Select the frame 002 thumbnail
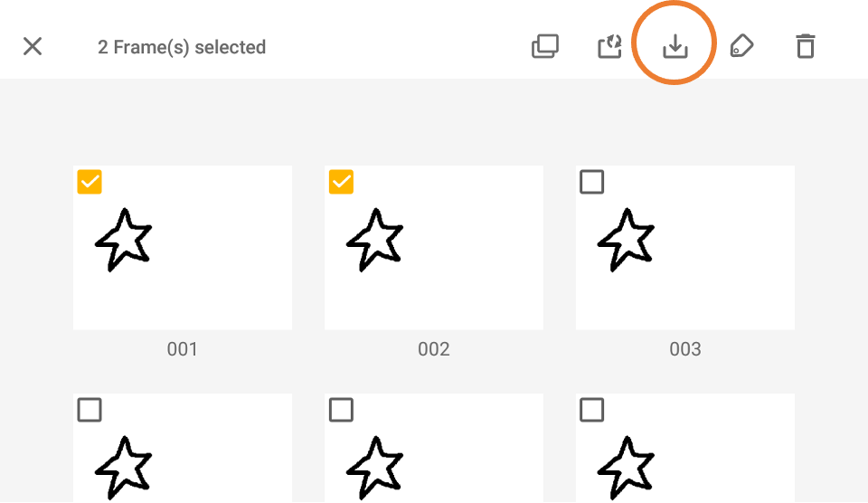868x503 pixels. click(x=434, y=248)
